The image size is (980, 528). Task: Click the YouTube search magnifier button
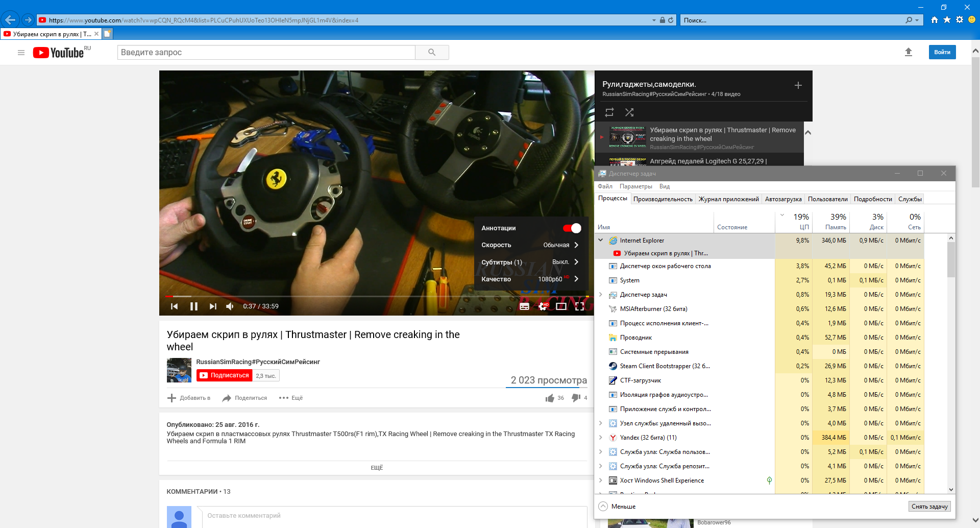click(432, 52)
